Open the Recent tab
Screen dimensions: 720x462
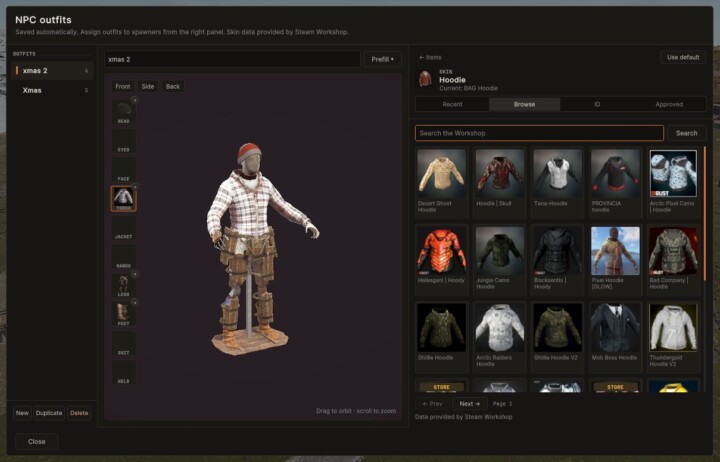452,104
